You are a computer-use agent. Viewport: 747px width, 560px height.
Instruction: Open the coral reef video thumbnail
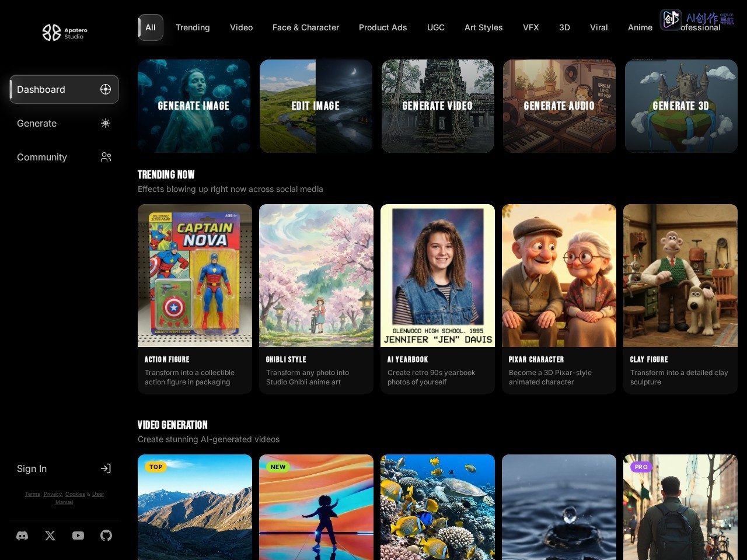click(x=438, y=508)
